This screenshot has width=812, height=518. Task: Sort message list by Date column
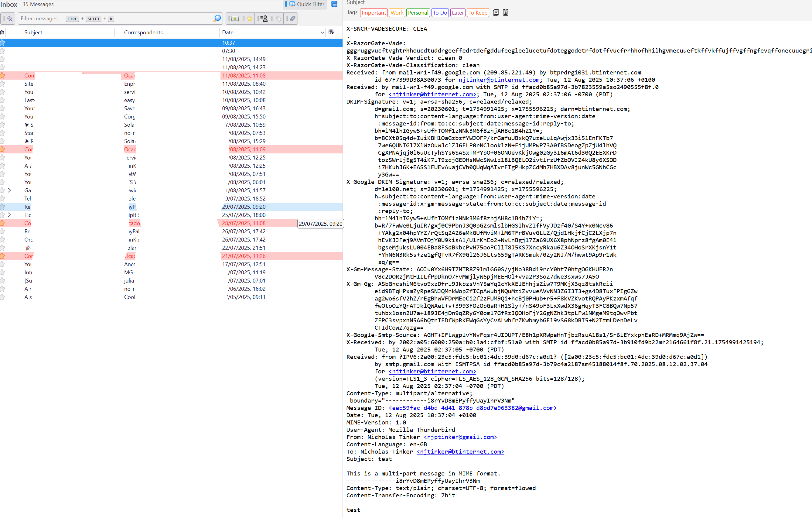[228, 33]
